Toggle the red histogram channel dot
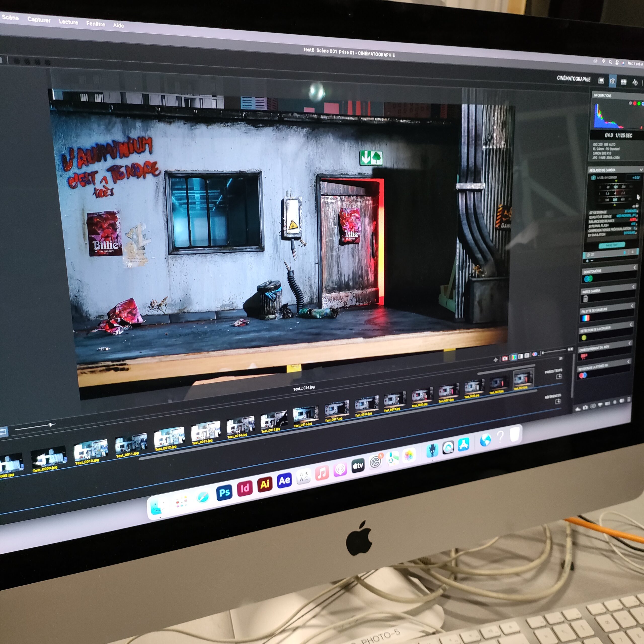This screenshot has width=644, height=644. point(635,103)
